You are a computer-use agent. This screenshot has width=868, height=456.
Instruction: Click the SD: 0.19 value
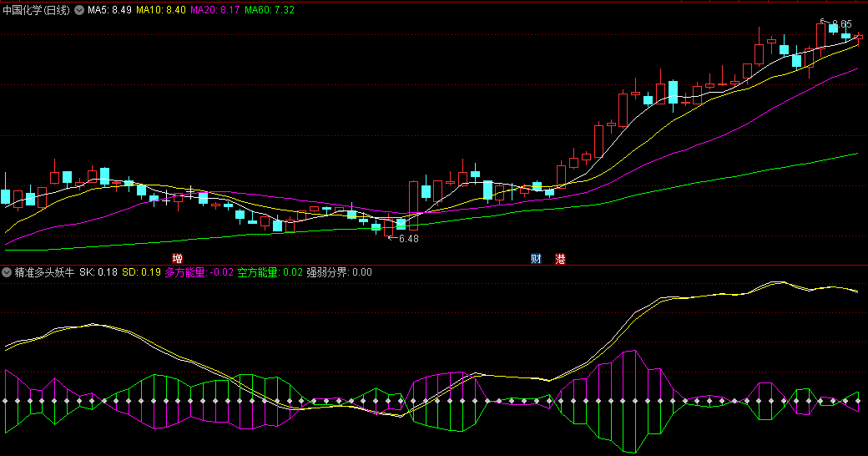coord(141,272)
